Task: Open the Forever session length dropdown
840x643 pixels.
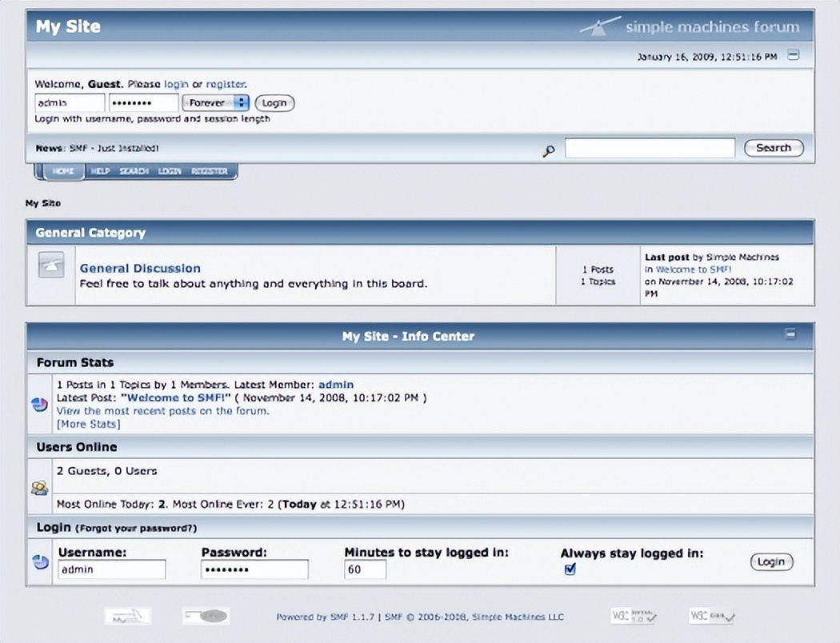Action: pos(215,103)
